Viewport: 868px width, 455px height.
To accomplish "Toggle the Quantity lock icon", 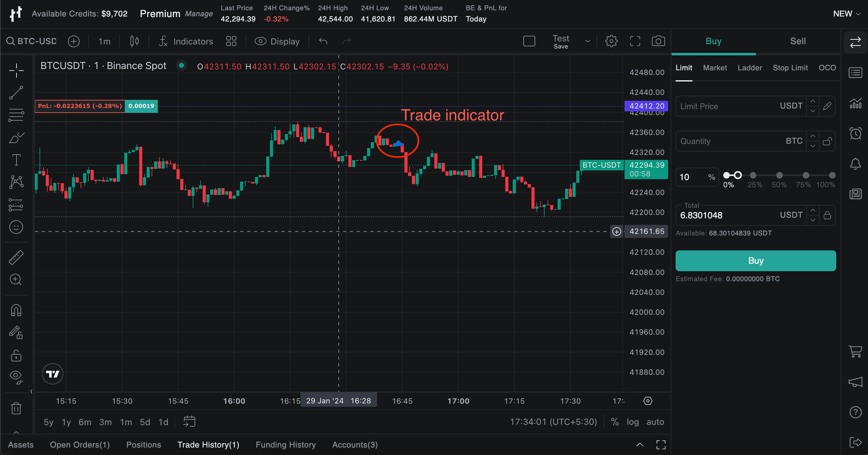I will (827, 141).
